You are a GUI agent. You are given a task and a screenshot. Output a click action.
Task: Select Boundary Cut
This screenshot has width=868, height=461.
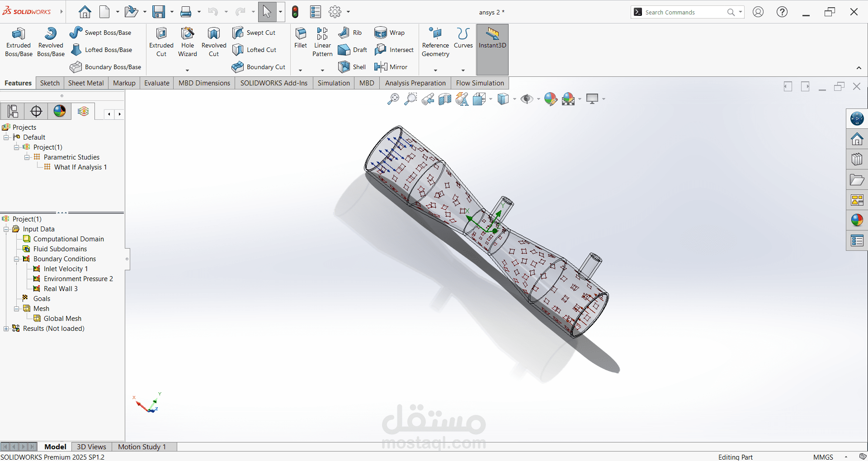tap(259, 67)
